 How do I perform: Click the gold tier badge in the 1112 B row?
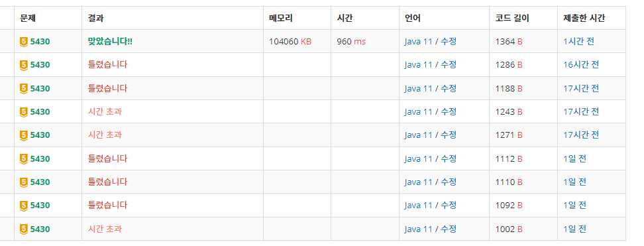point(24,158)
